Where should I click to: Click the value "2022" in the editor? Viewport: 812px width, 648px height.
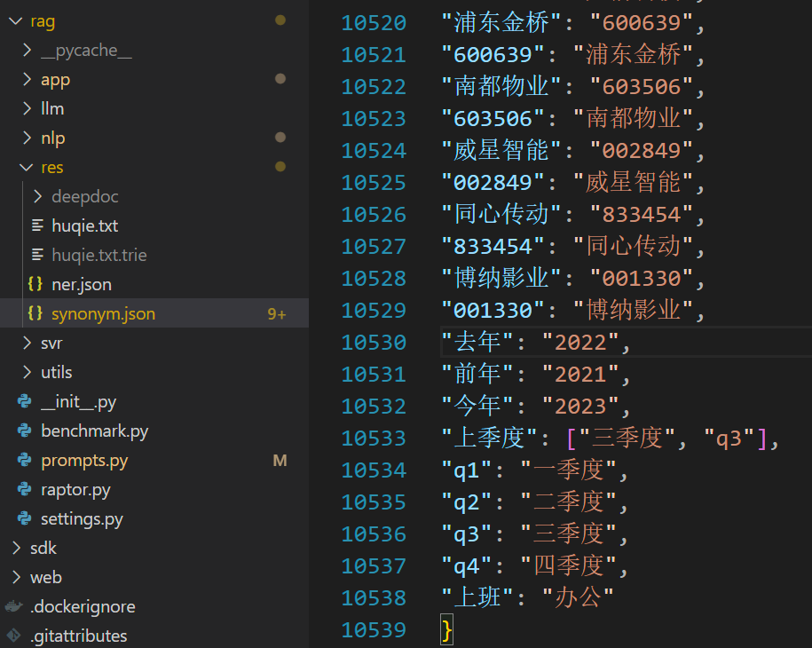coord(580,343)
